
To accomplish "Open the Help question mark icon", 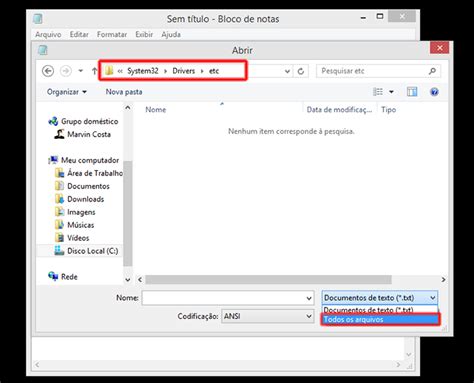I will click(434, 92).
